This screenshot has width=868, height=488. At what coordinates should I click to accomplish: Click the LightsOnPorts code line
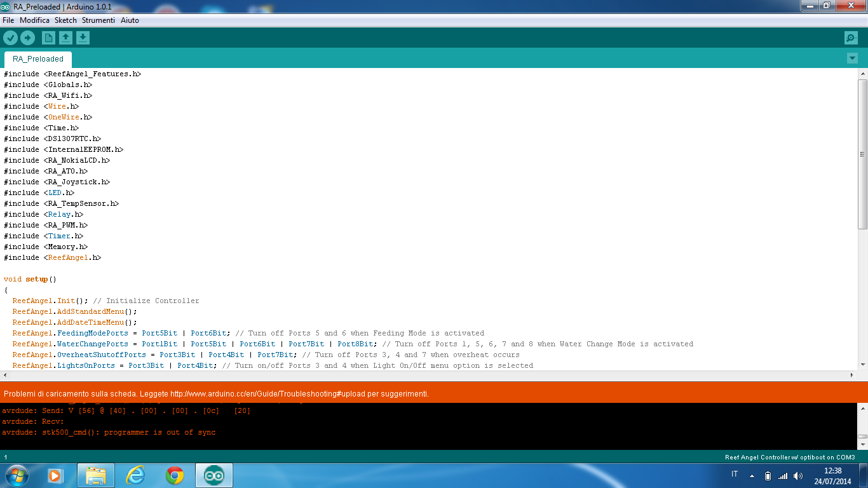[x=273, y=365]
